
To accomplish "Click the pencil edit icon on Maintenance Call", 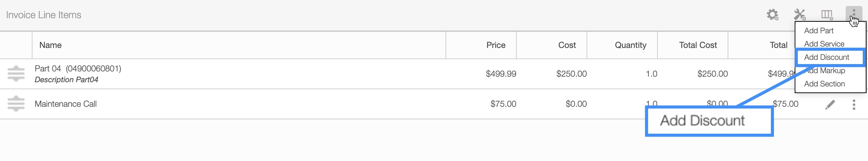I will tap(830, 104).
